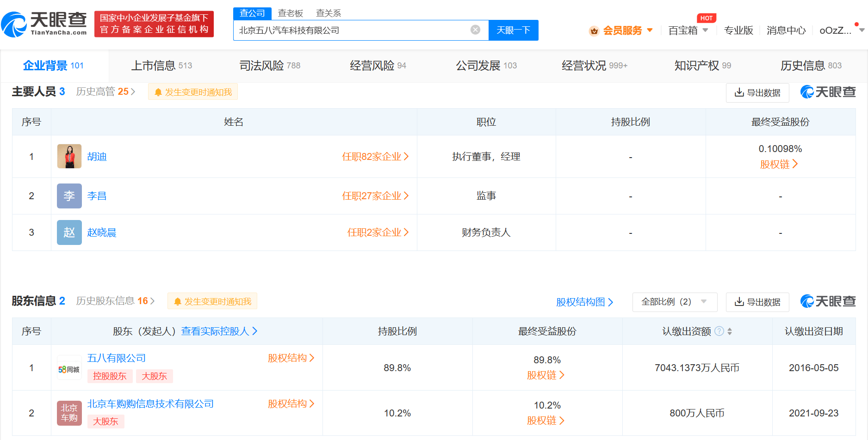
Task: Export 股东信息 data with 导出数据
Action: tap(757, 302)
